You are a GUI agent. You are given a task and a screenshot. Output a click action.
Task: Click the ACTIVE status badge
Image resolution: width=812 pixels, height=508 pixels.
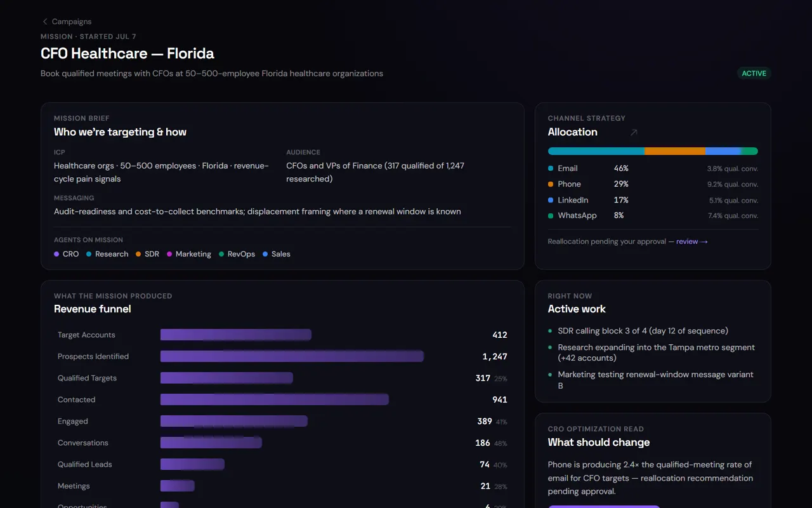pyautogui.click(x=754, y=73)
